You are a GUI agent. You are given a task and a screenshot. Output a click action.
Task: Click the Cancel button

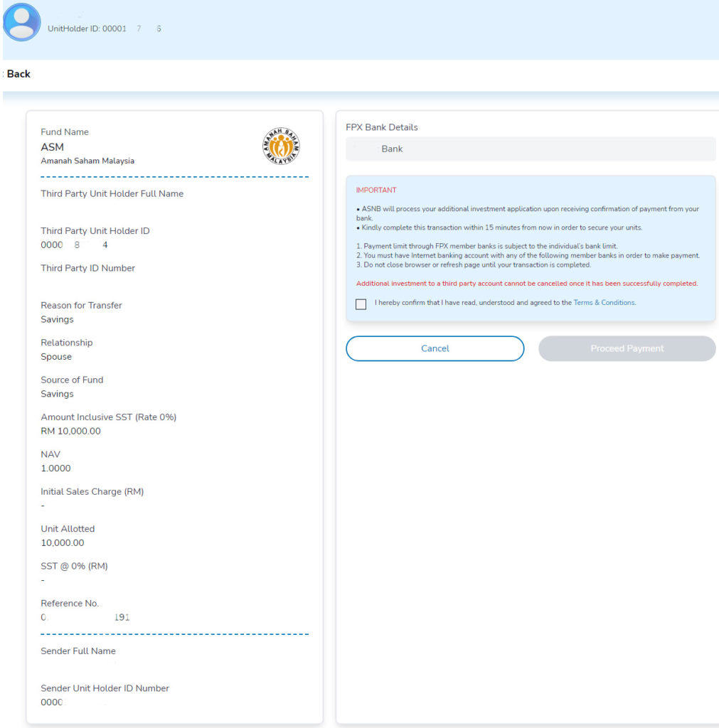point(435,348)
